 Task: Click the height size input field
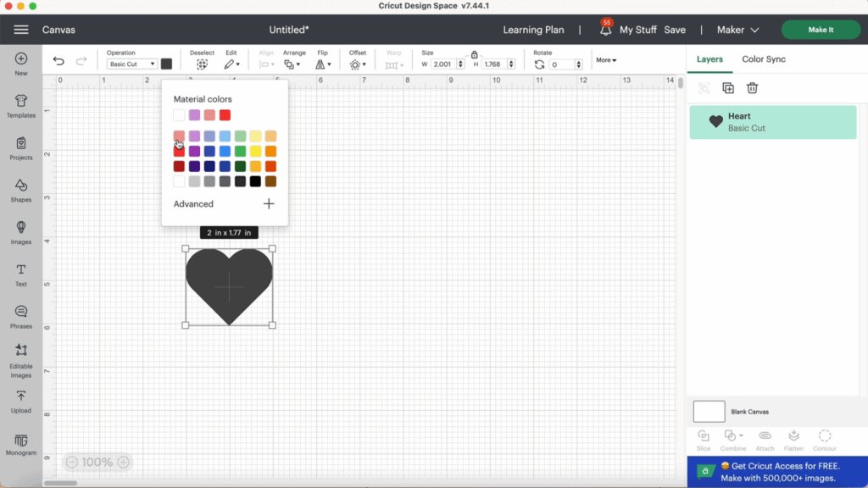point(494,64)
